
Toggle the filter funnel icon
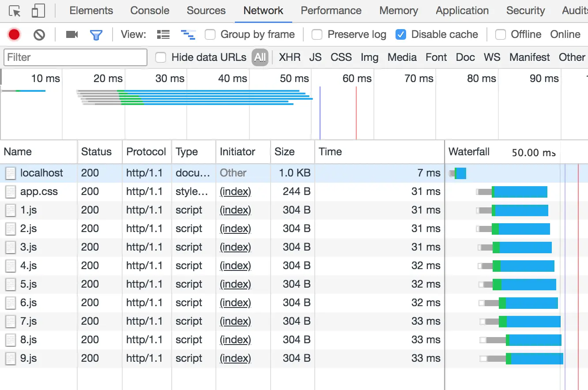coord(96,35)
